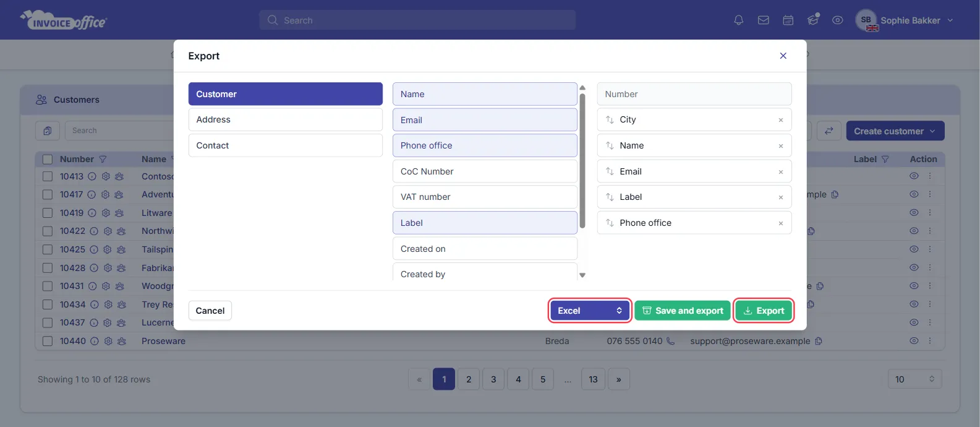Open notifications bell icon

click(x=738, y=20)
